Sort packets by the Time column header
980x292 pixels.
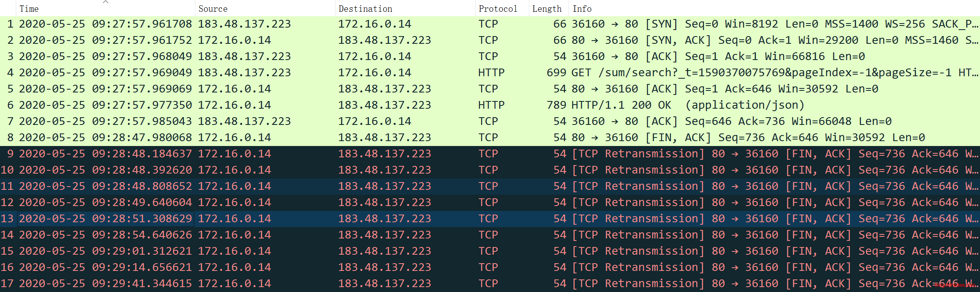(29, 9)
